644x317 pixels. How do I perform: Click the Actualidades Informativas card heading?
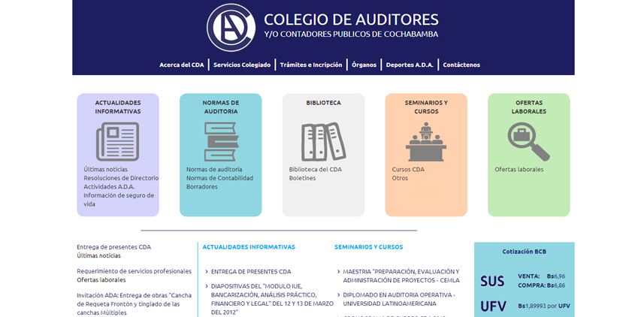coord(118,107)
